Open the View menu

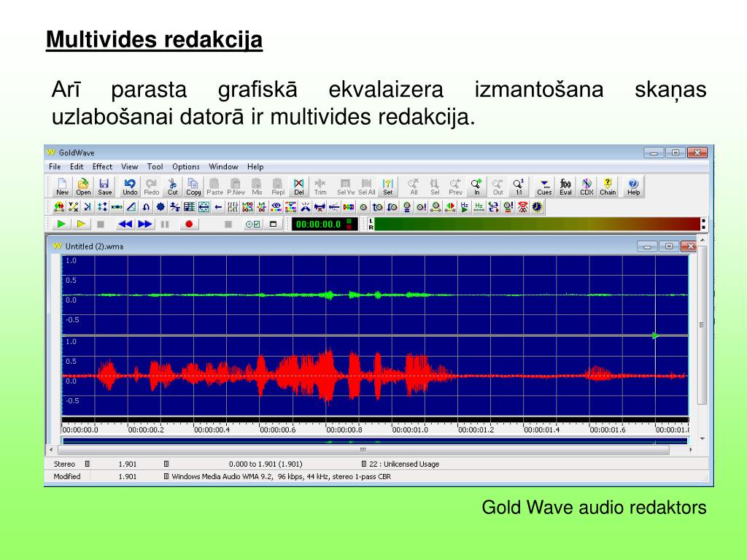click(129, 167)
